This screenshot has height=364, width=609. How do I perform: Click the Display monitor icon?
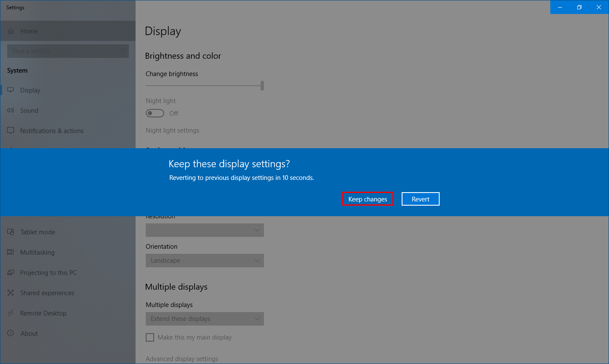tap(11, 90)
